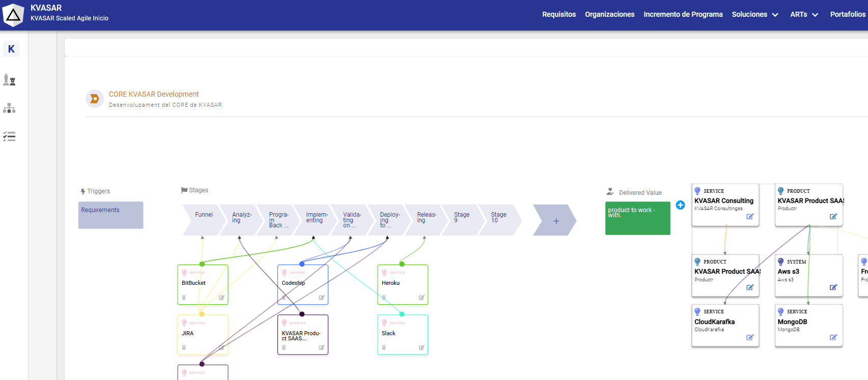The image size is (868, 380).
Task: Click the lightbulb icon on KVASAR Consulting
Action: tap(697, 191)
